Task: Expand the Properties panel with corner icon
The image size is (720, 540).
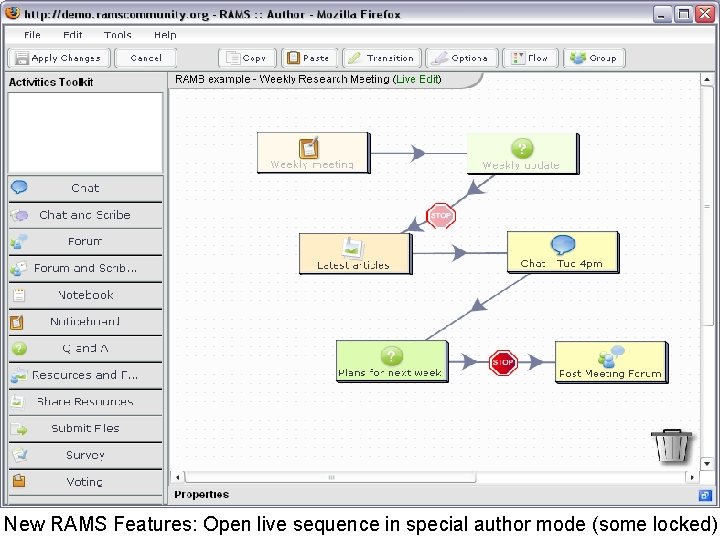Action: [x=704, y=495]
